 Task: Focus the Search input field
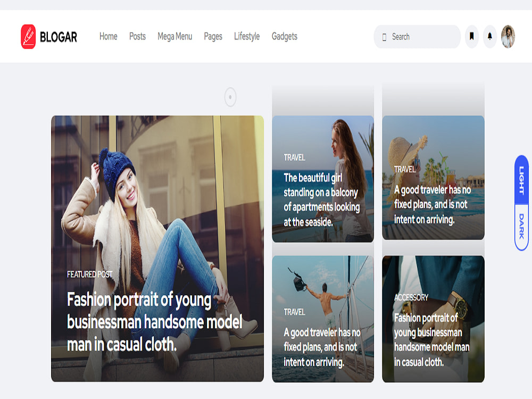[417, 37]
